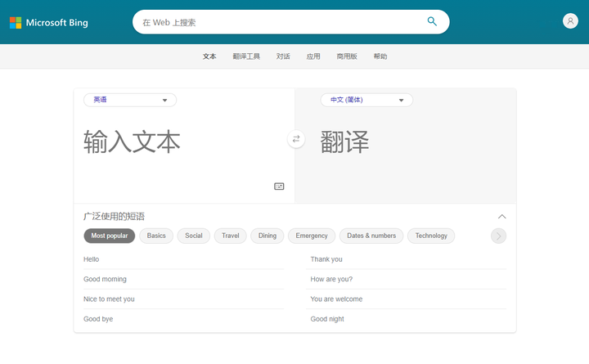Open the user account avatar

tap(570, 21)
